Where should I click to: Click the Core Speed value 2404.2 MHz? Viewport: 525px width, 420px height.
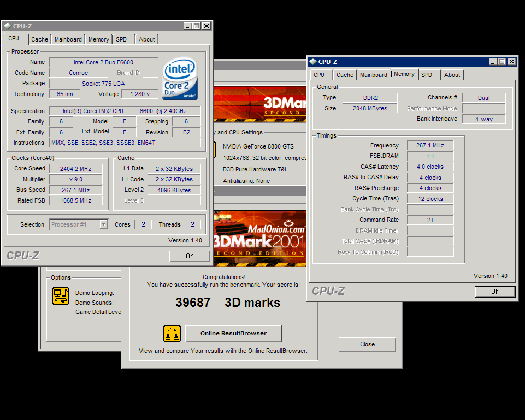76,169
